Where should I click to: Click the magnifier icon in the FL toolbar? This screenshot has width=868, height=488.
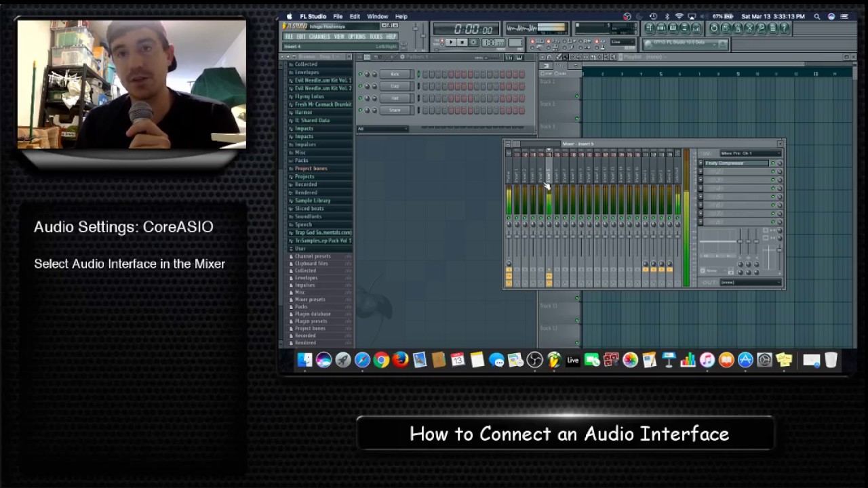click(x=761, y=28)
